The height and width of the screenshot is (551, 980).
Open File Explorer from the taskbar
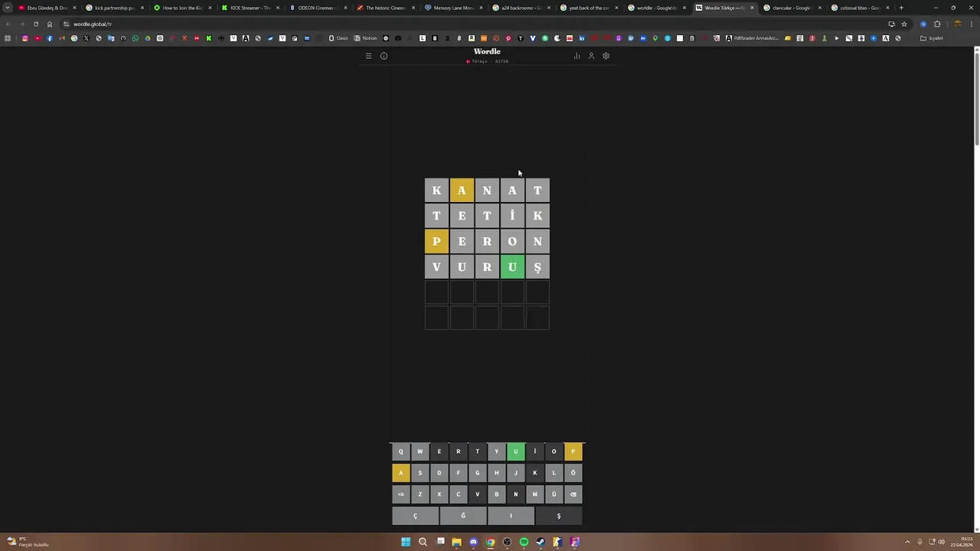[x=456, y=542]
